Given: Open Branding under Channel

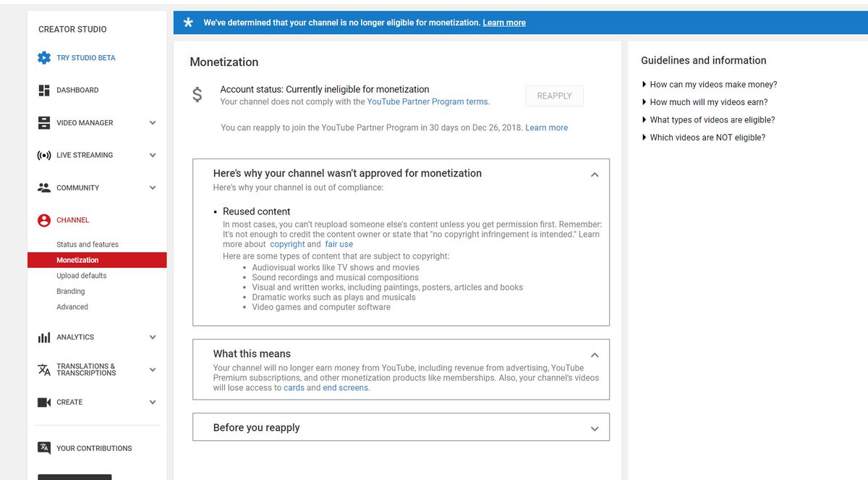Looking at the screenshot, I should [x=71, y=291].
